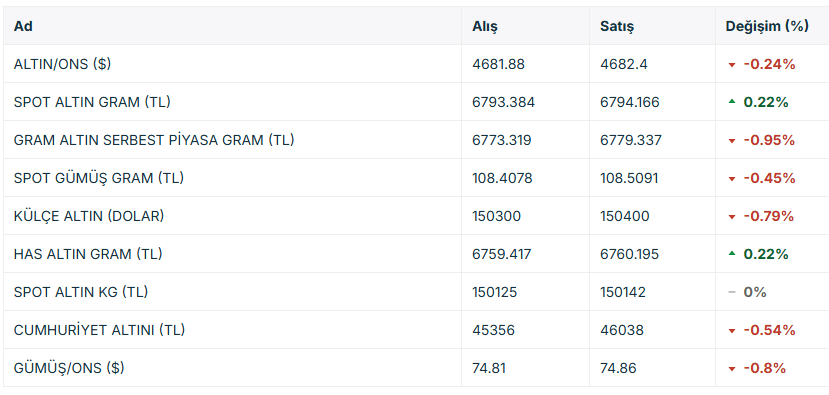Click the red down arrow beside -0.8%

pyautogui.click(x=732, y=369)
